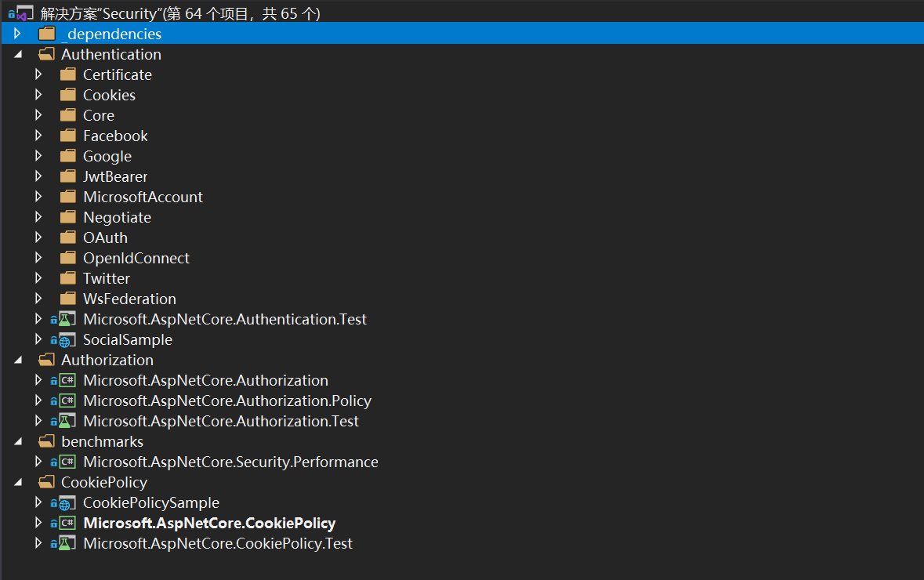924x580 pixels.
Task: Select the Certificate folder label
Action: (118, 75)
